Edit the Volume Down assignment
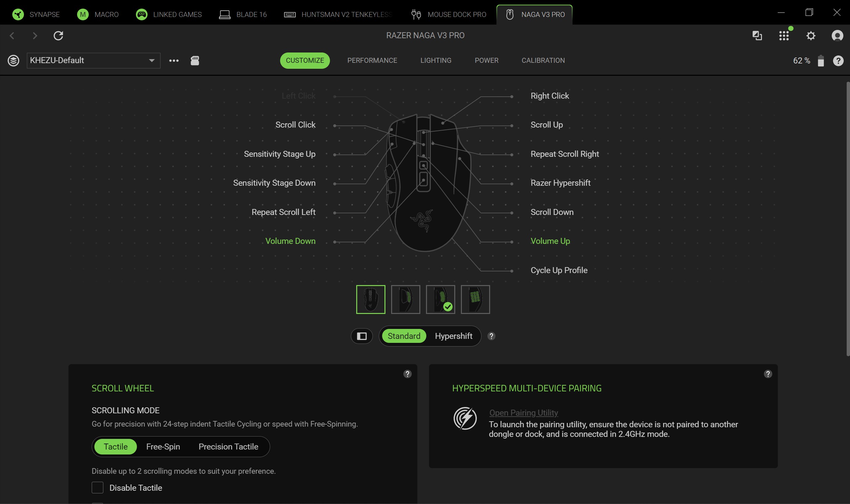The image size is (850, 504). [290, 241]
